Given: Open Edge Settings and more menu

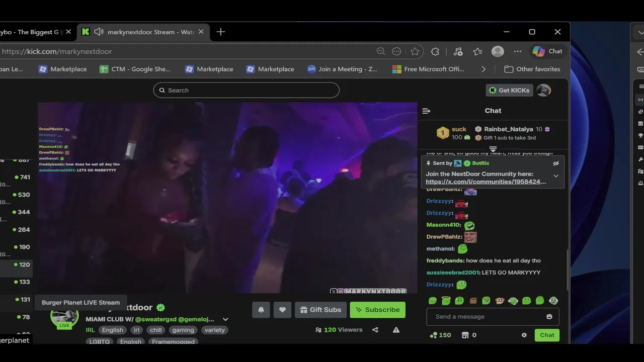Looking at the screenshot, I should pos(517,51).
